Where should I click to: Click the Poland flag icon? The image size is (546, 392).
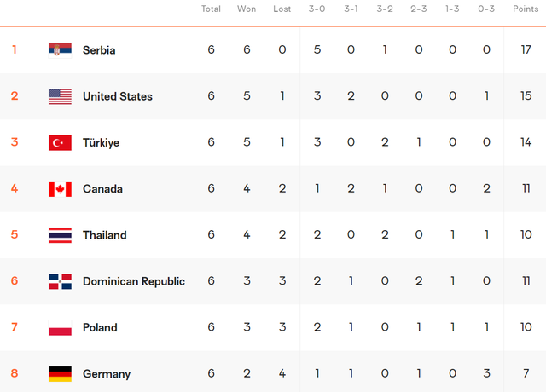[60, 327]
